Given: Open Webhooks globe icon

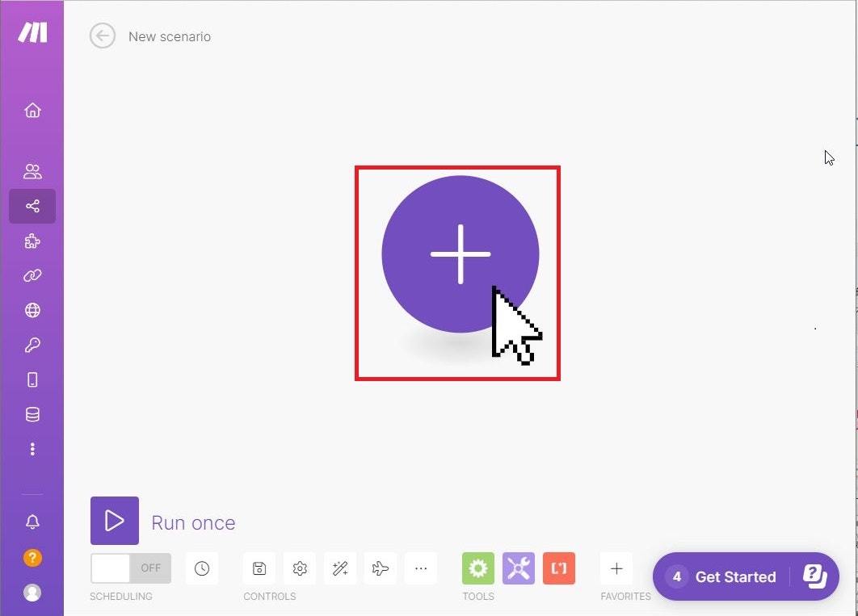Looking at the screenshot, I should click(x=32, y=311).
